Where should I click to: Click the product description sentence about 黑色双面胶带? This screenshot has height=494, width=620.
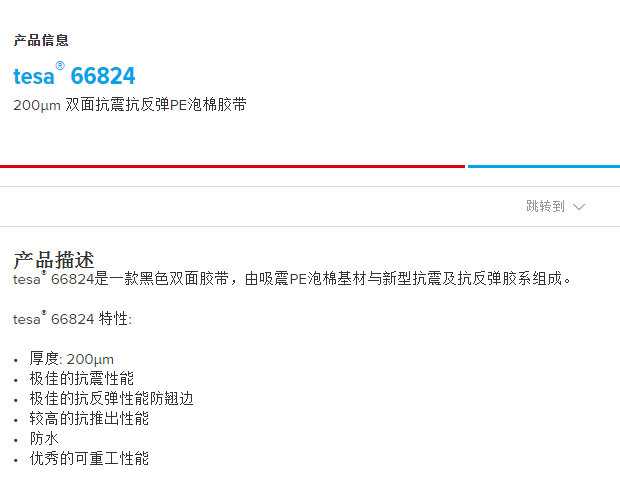292,279
